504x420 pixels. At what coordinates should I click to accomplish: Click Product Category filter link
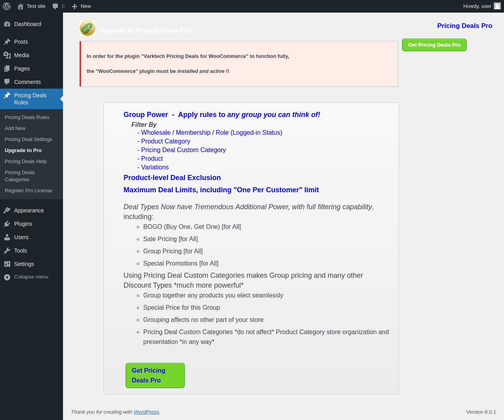(164, 141)
